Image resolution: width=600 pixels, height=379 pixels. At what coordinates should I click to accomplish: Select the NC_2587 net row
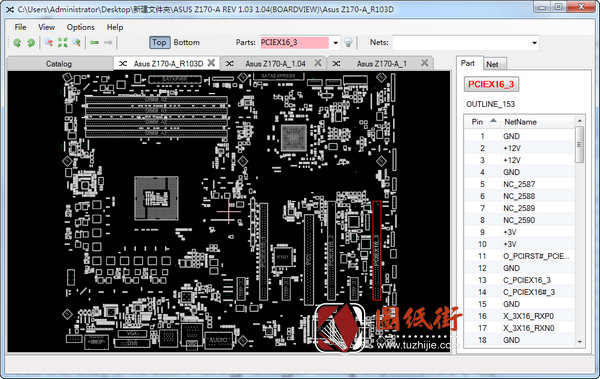[x=520, y=184]
